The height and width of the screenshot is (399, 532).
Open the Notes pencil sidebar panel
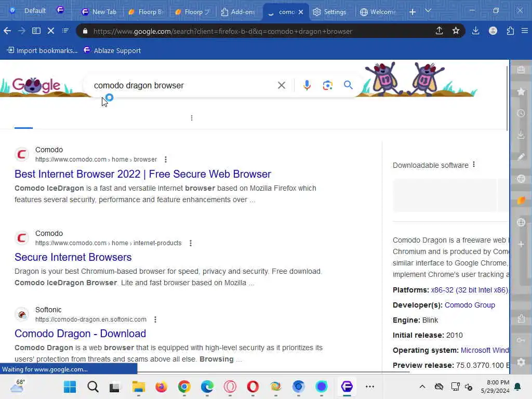click(x=521, y=157)
